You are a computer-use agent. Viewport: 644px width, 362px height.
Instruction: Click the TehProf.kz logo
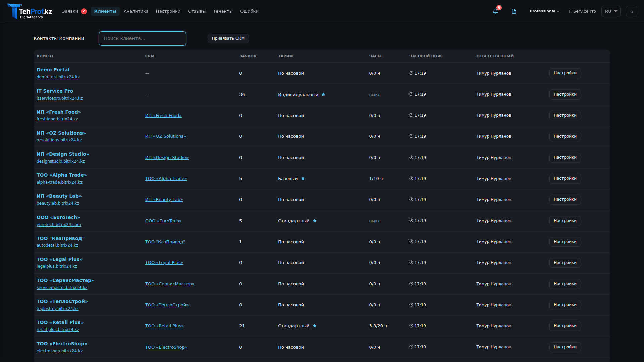click(30, 11)
